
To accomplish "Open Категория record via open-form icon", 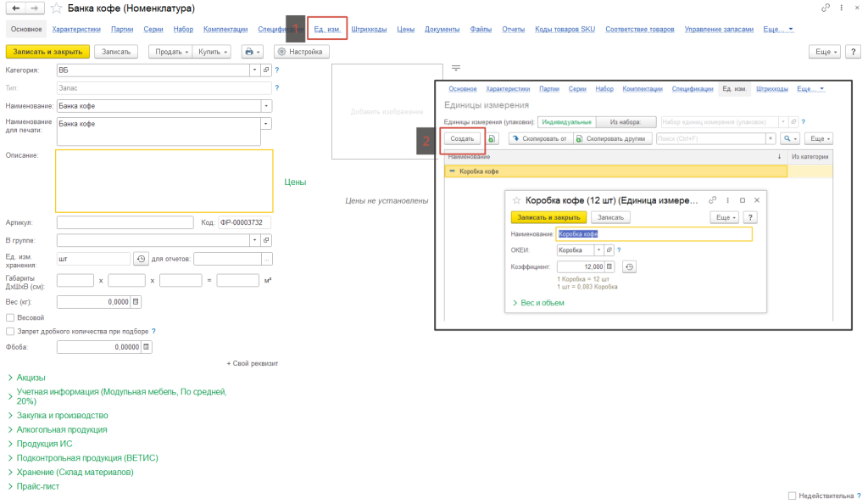I will [265, 70].
